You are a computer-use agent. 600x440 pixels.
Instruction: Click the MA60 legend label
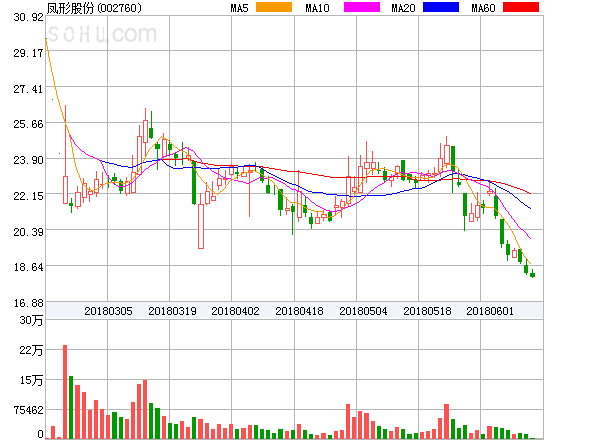[483, 8]
